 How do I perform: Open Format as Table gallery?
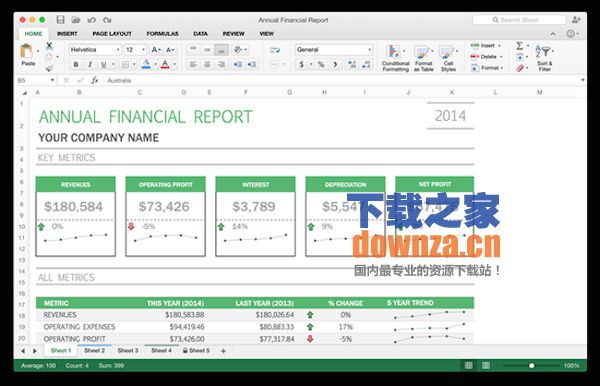point(424,58)
